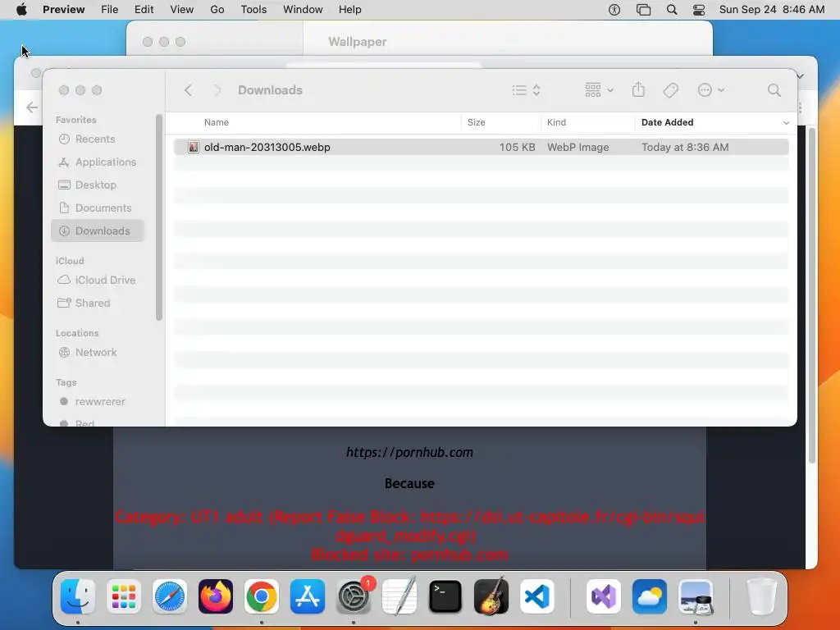Open System Settings from the Dock
This screenshot has width=840, height=630.
coord(354,596)
